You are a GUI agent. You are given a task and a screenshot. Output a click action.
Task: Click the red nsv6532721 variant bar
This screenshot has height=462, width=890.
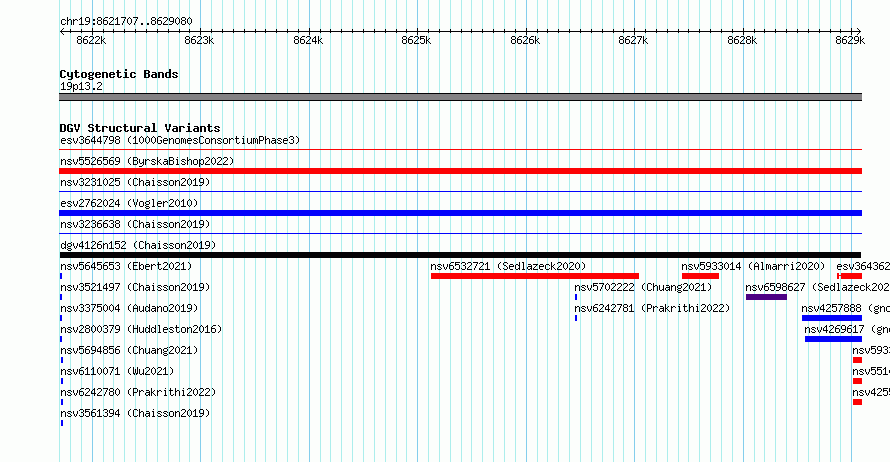click(535, 276)
